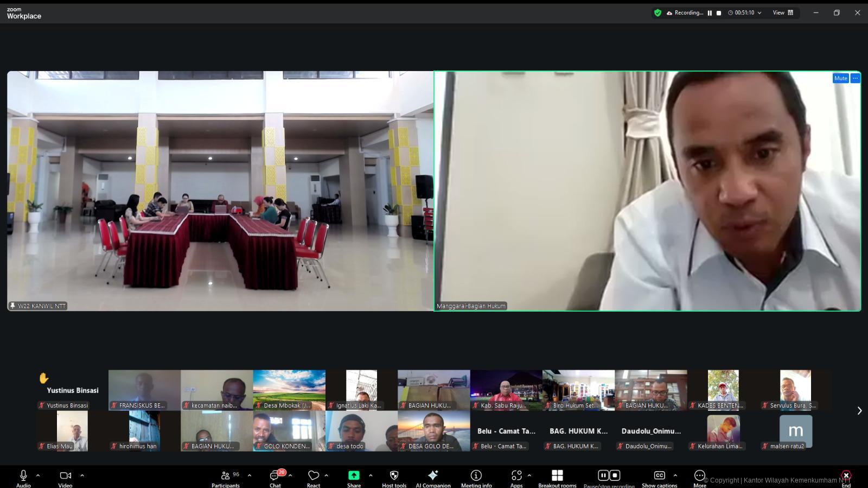Mute Manggarai-Bagian Hukum speaker

point(840,78)
